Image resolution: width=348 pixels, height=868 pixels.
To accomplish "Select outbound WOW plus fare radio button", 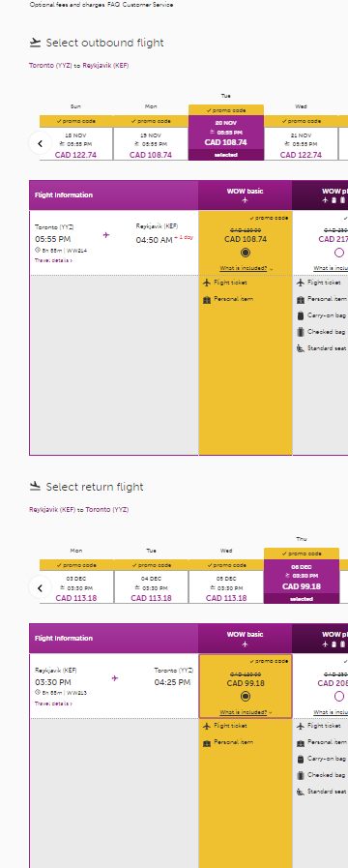I will tap(339, 253).
